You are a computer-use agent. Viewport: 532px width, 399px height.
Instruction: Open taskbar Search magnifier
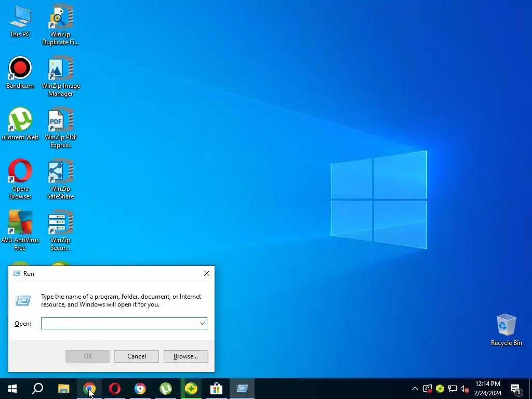click(x=37, y=389)
